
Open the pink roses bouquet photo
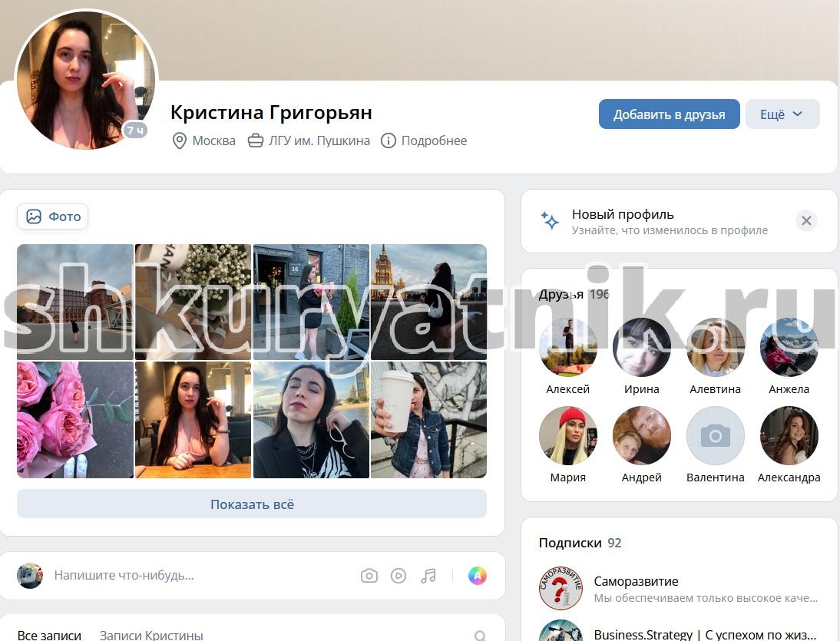(75, 420)
